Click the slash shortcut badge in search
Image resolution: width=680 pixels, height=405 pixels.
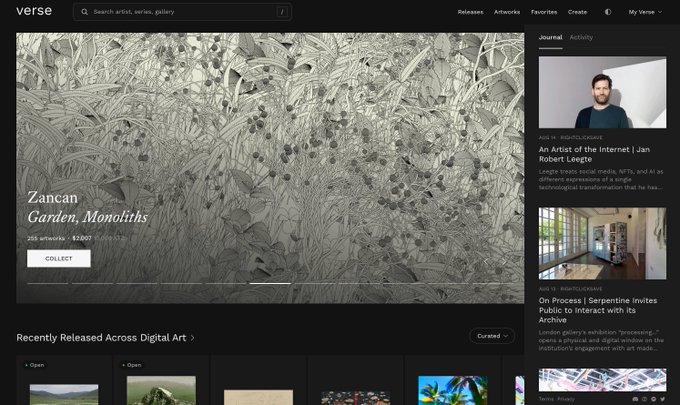point(282,12)
